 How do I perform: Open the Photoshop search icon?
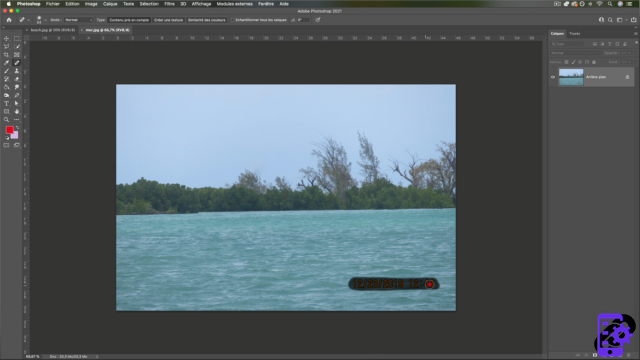click(610, 20)
